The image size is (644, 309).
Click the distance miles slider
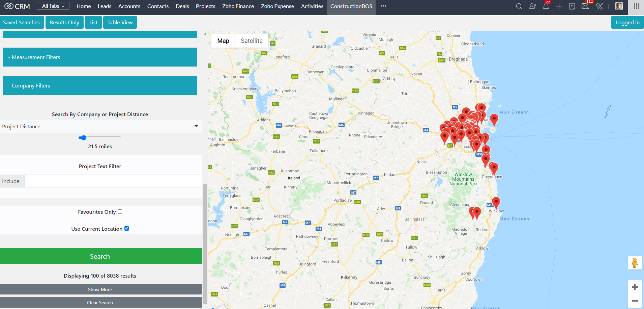tap(100, 138)
